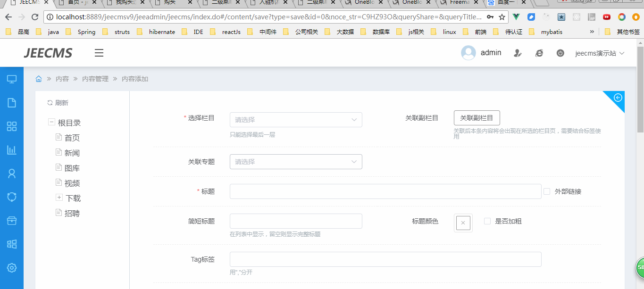This screenshot has height=289, width=644.
Task: Click the bar chart statistics sidebar icon
Action: coord(12,150)
